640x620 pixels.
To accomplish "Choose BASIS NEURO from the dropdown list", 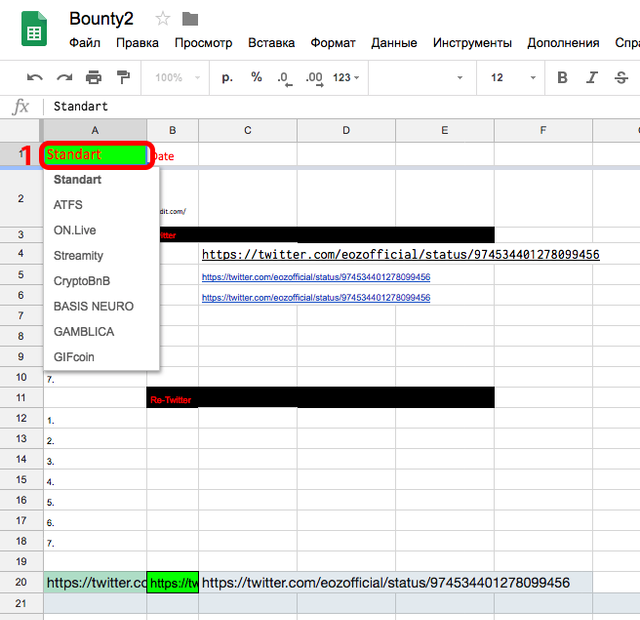I will [101, 306].
